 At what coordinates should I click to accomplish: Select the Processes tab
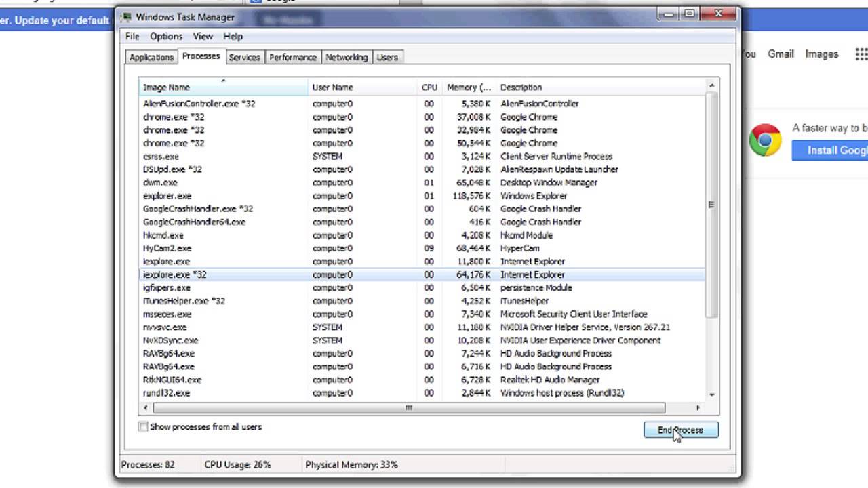[x=201, y=56]
